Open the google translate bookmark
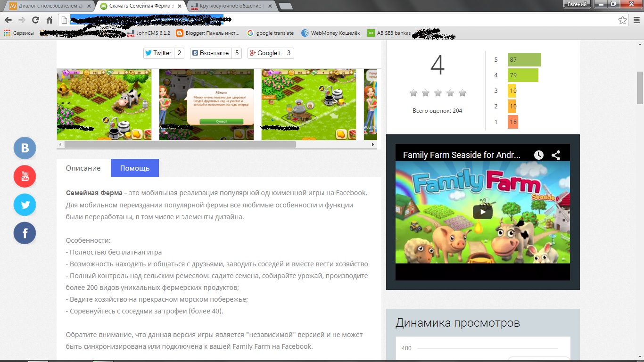Screen dimensions: 644x362 coord(270,33)
